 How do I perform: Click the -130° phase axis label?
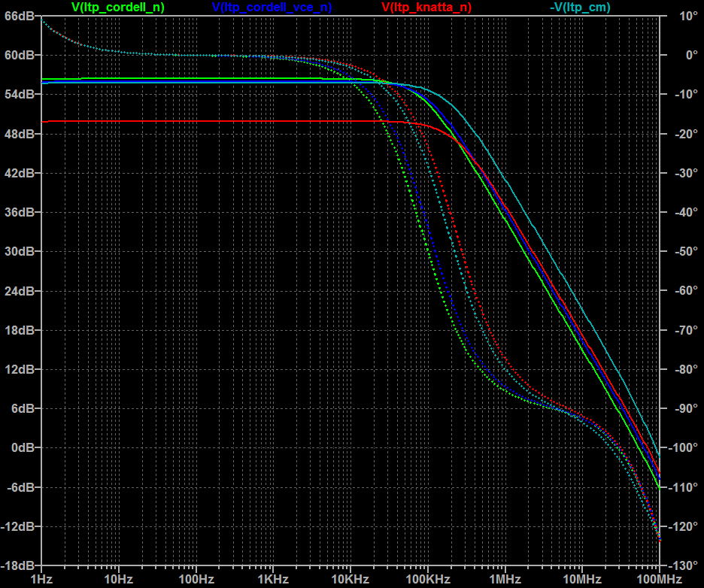pyautogui.click(x=684, y=565)
